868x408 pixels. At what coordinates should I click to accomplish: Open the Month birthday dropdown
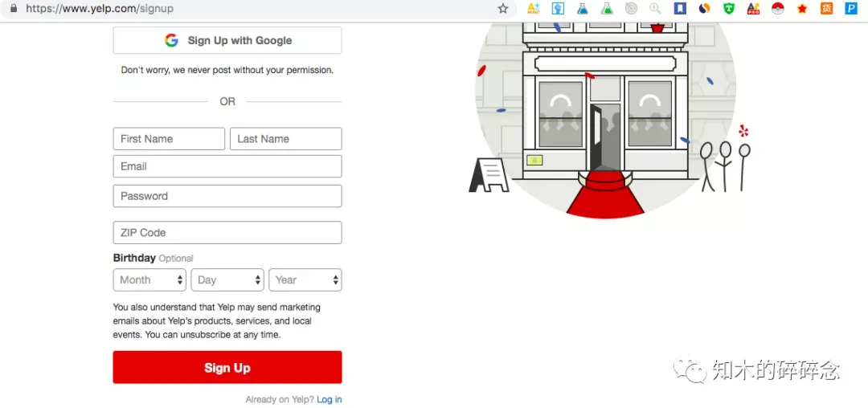(149, 279)
